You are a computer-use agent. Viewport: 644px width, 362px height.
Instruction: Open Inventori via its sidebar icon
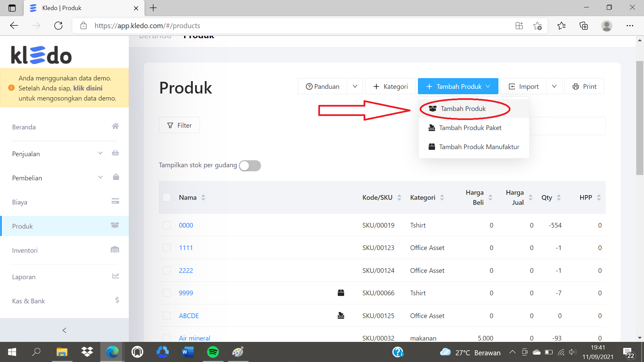coord(115,249)
